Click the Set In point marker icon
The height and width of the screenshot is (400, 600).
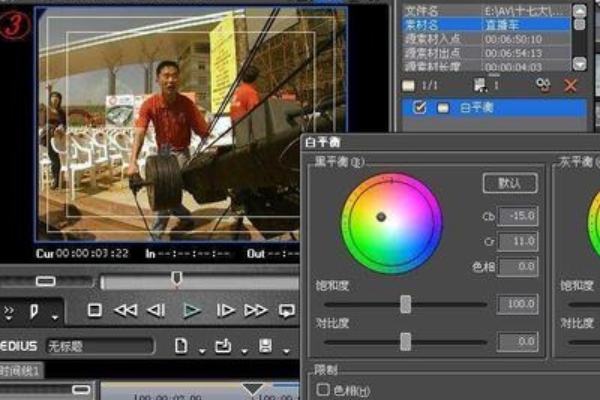point(34,312)
